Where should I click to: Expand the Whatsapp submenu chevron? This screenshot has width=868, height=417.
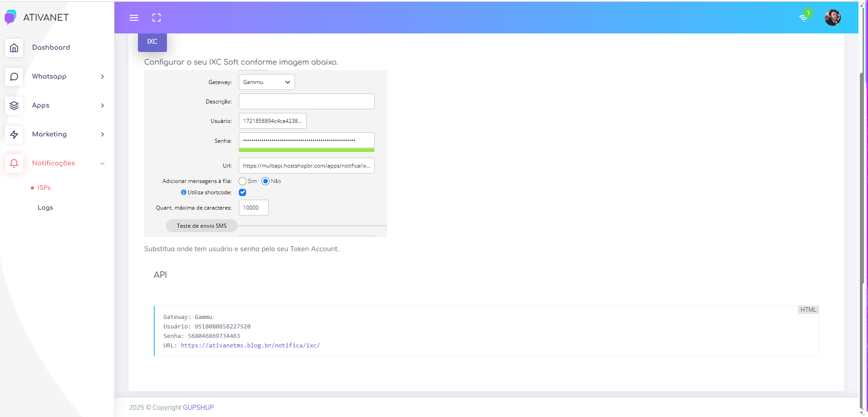(x=103, y=76)
